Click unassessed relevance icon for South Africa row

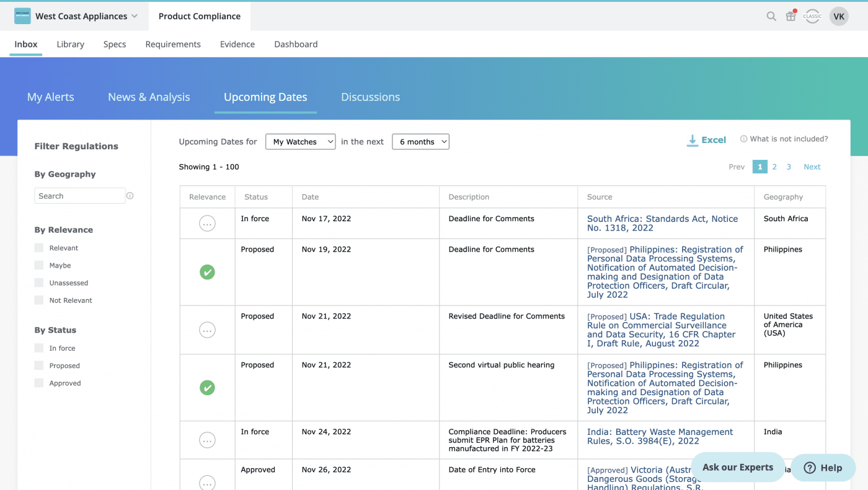207,224
